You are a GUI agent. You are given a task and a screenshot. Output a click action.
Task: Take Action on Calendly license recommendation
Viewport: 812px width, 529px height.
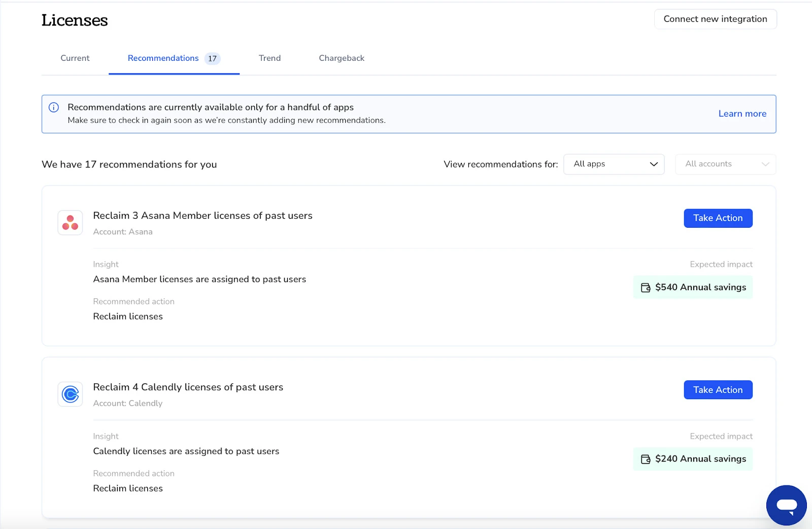pos(718,390)
